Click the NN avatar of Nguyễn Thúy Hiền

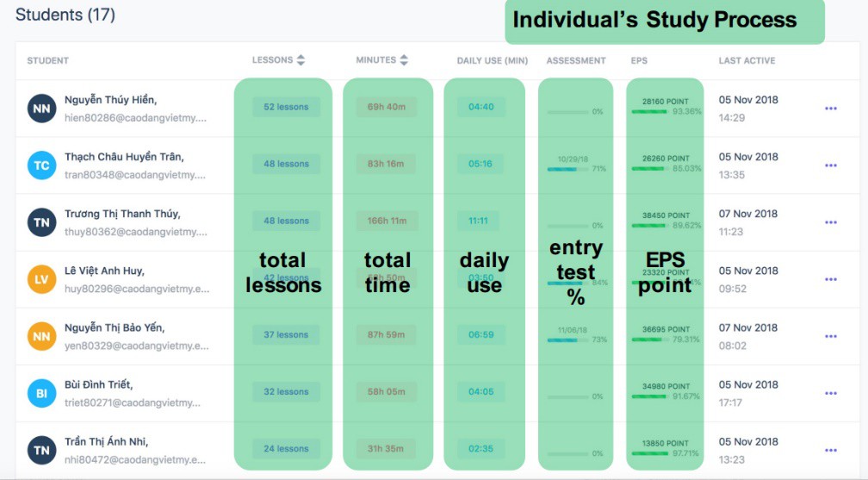pos(41,109)
